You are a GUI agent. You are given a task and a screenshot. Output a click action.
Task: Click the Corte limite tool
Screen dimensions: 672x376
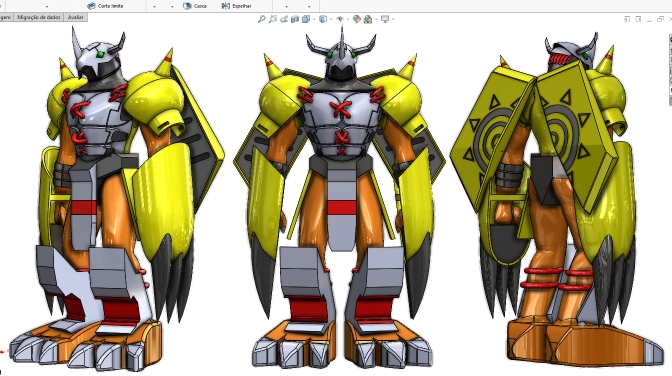(x=105, y=6)
